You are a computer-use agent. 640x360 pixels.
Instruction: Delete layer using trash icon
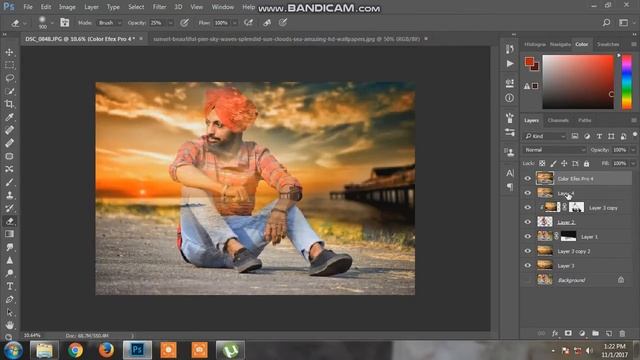(x=622, y=333)
